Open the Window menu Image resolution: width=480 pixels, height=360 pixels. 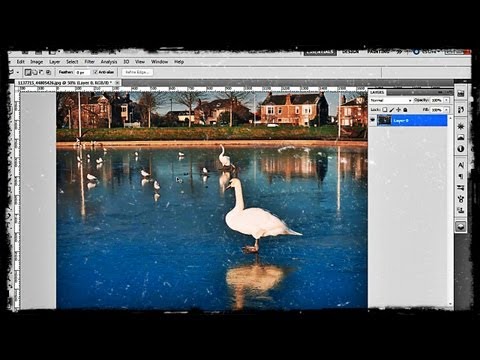159,62
